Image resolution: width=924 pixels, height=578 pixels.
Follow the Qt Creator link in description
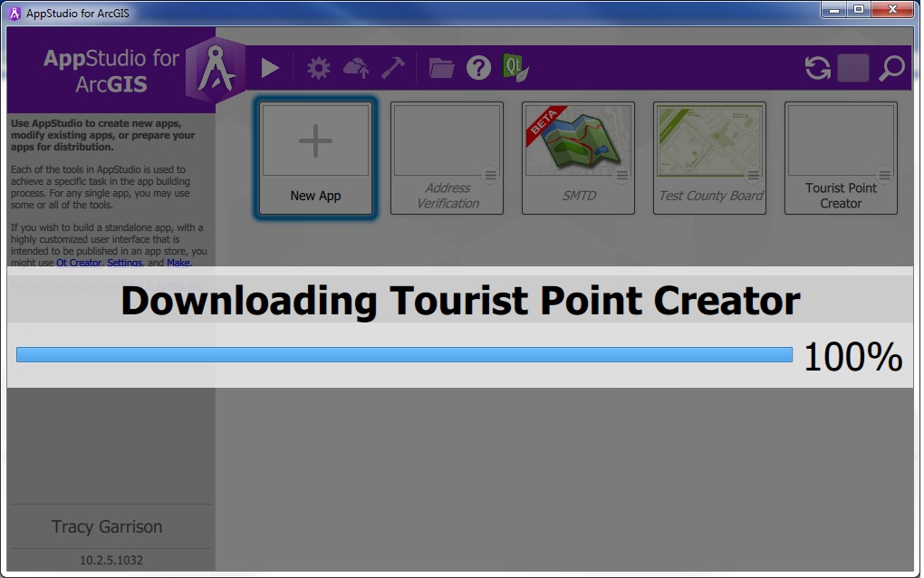click(79, 262)
